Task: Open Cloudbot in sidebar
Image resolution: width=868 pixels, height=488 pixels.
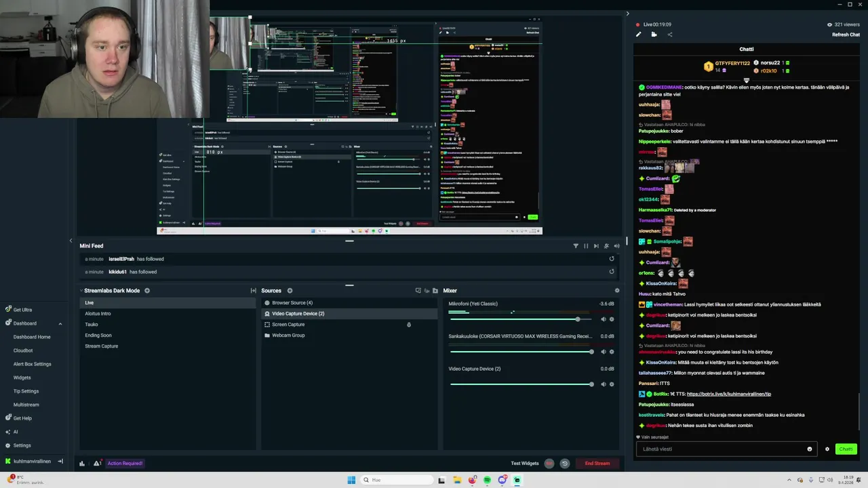Action: point(23,350)
